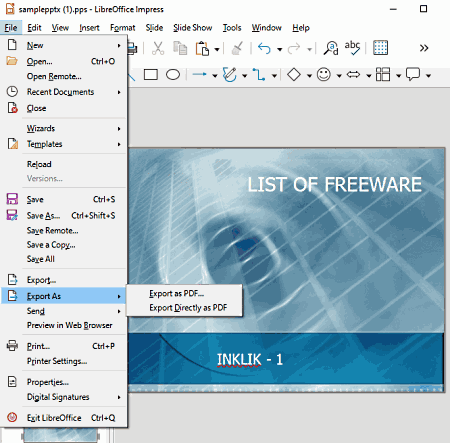Image resolution: width=450 pixels, height=443 pixels.
Task: Select Open Remote... menu entry
Action: point(64,76)
